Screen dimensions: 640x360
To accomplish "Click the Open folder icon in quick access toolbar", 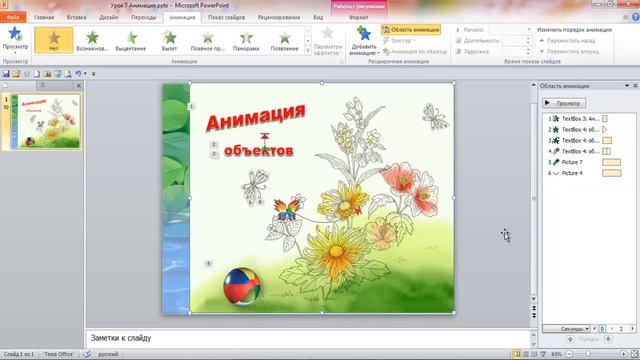I will (x=16, y=74).
